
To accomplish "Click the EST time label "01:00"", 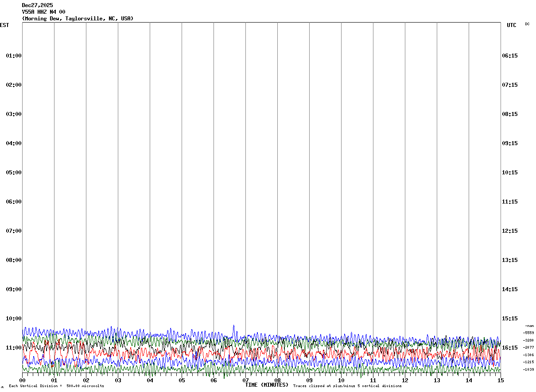I will click(x=14, y=56).
